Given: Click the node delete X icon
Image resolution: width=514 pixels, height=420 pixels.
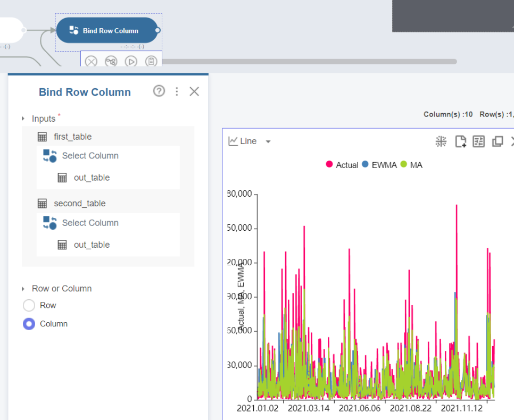Looking at the screenshot, I should [x=91, y=61].
